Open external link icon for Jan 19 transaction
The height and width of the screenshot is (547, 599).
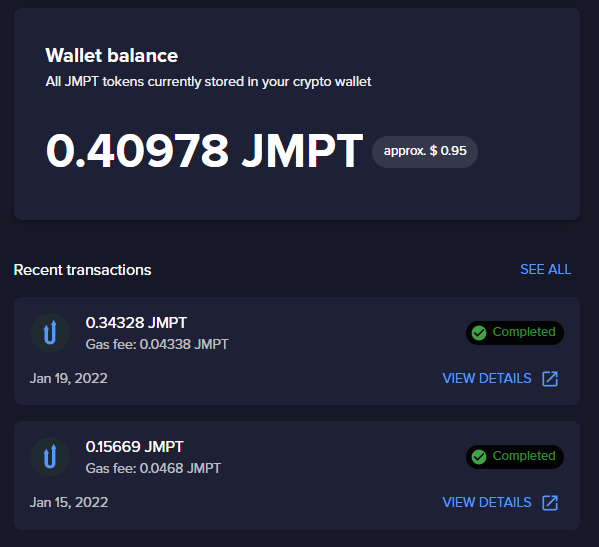click(x=550, y=379)
